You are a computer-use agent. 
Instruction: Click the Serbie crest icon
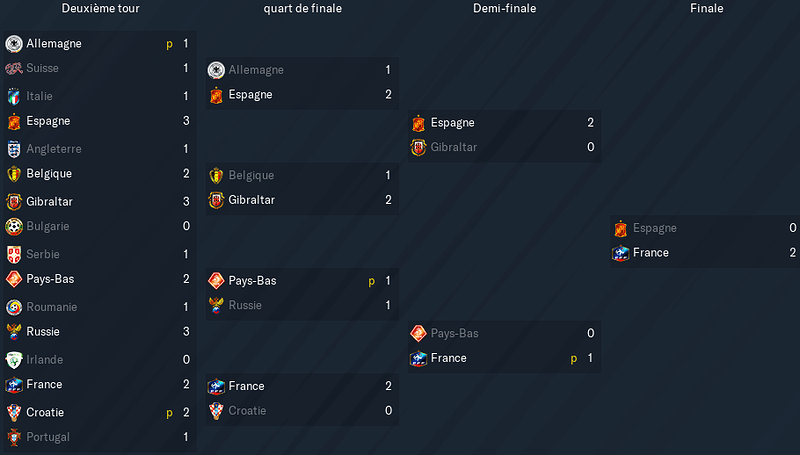tap(14, 255)
